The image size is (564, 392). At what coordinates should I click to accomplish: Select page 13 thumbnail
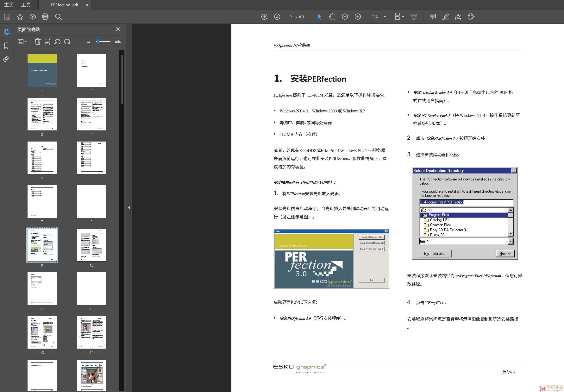(x=42, y=332)
